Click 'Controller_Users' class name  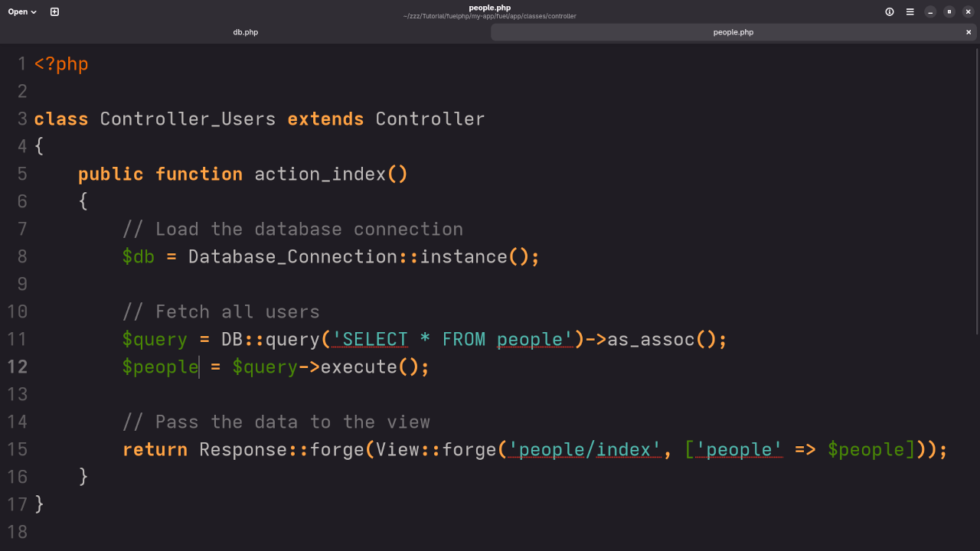click(188, 119)
